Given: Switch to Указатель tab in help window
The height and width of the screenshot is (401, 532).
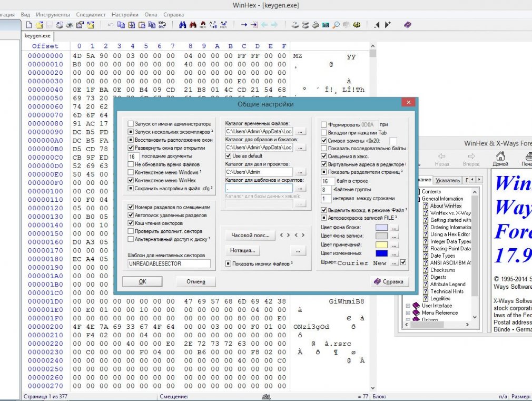Looking at the screenshot, I should coord(448,180).
